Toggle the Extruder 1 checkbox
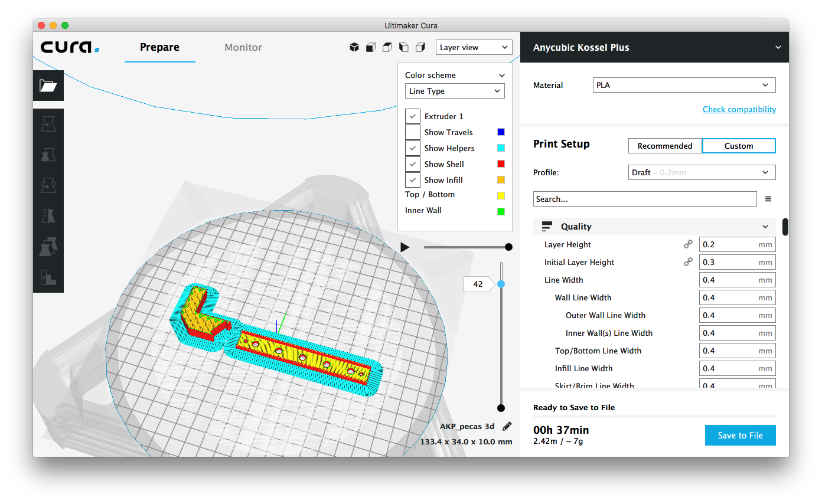This screenshot has height=504, width=822. pos(413,116)
